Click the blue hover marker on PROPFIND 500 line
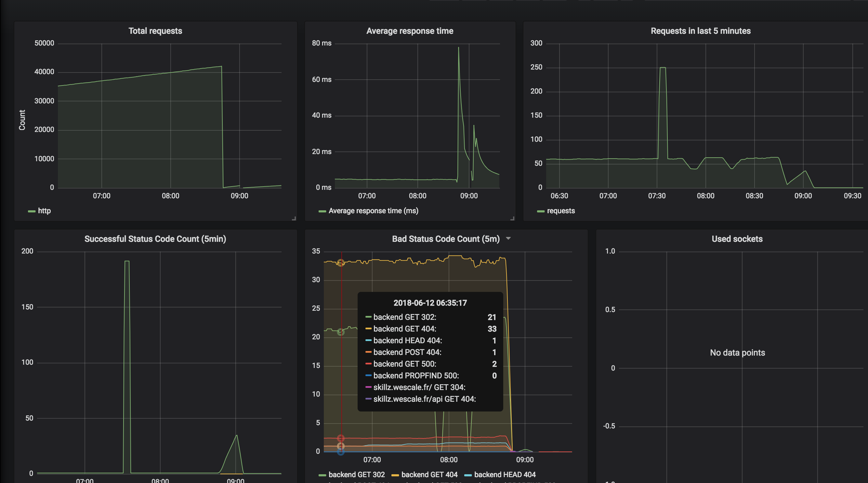Viewport: 868px width, 483px height. coord(341,452)
